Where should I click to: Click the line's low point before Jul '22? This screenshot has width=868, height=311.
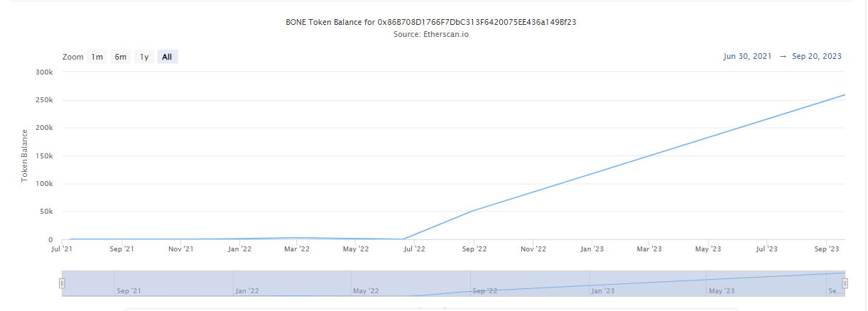[403, 239]
